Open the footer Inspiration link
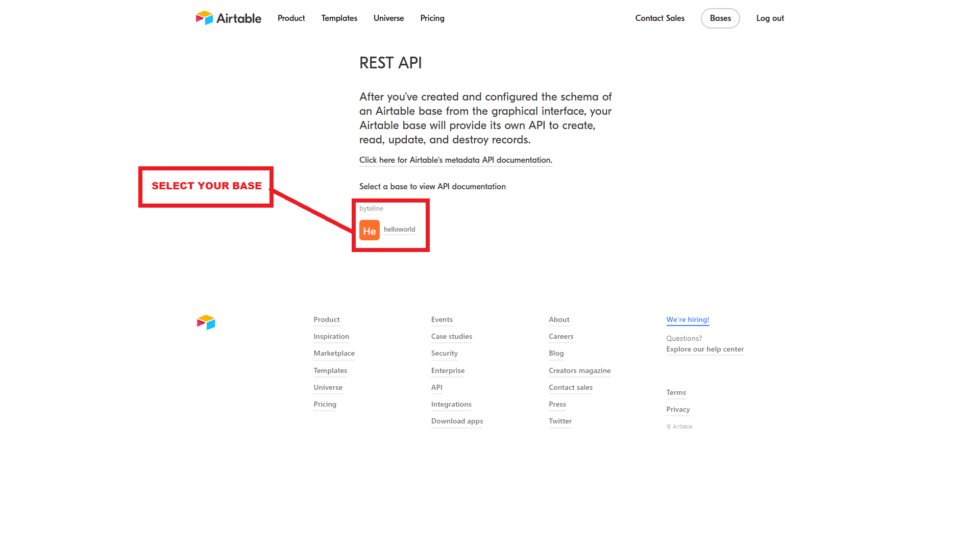The width and height of the screenshot is (980, 551). pos(331,337)
